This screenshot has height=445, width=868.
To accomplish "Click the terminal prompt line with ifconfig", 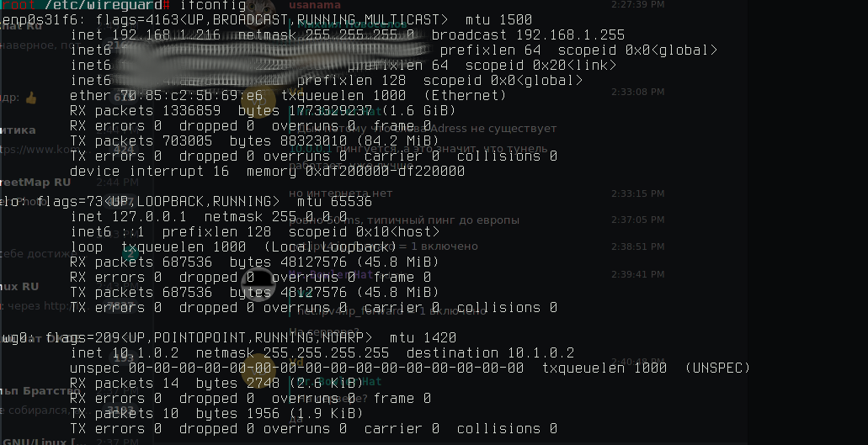I will click(123, 6).
